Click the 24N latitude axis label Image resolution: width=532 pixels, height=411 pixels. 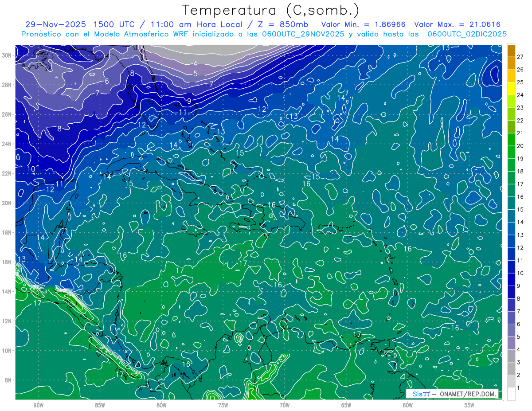[x=7, y=144]
